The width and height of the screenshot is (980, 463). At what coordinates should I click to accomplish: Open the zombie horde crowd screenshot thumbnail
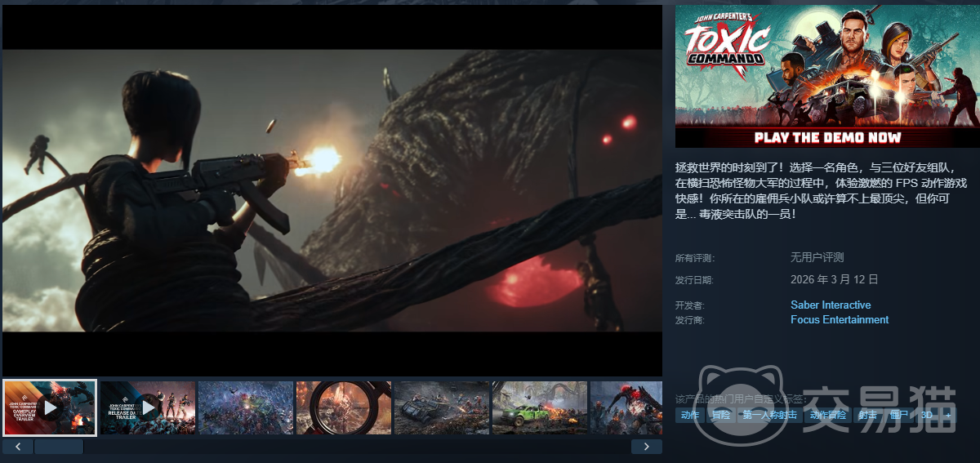[246, 407]
